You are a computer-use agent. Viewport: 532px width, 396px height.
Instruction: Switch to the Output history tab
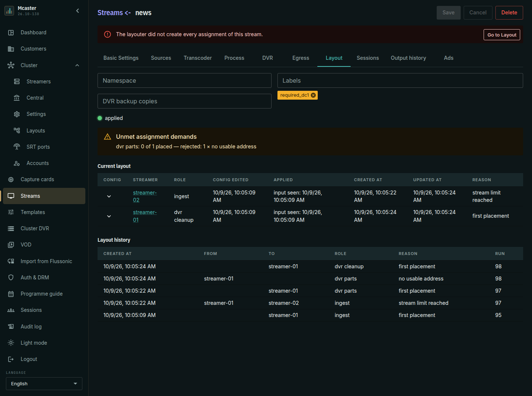(408, 58)
